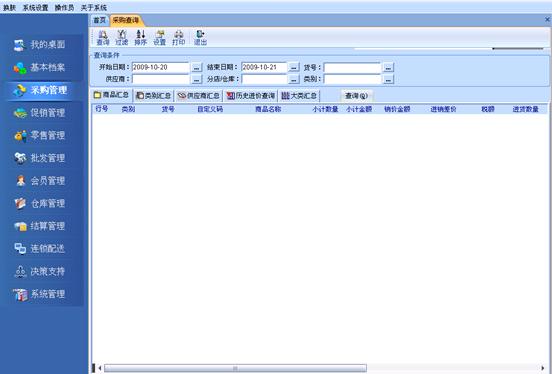552x374 pixels.
Task: Open 批发管理 in the sidebar
Action: click(39, 158)
